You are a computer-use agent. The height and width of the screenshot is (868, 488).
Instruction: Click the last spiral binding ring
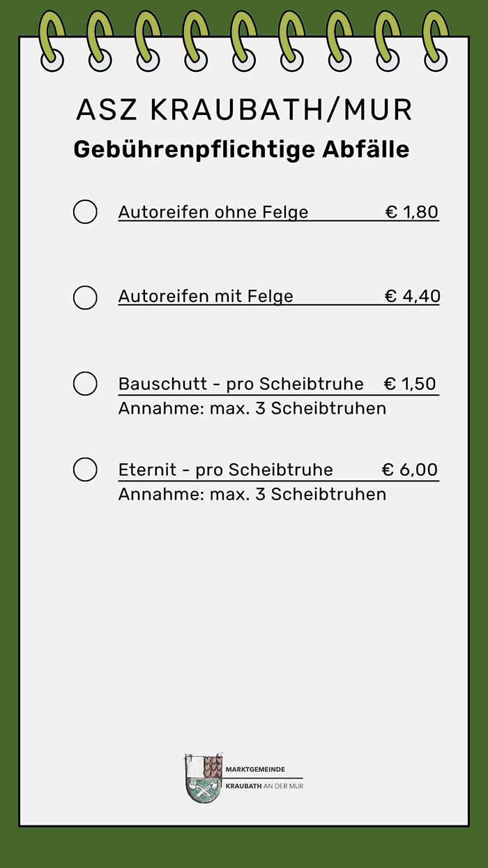pyautogui.click(x=436, y=40)
